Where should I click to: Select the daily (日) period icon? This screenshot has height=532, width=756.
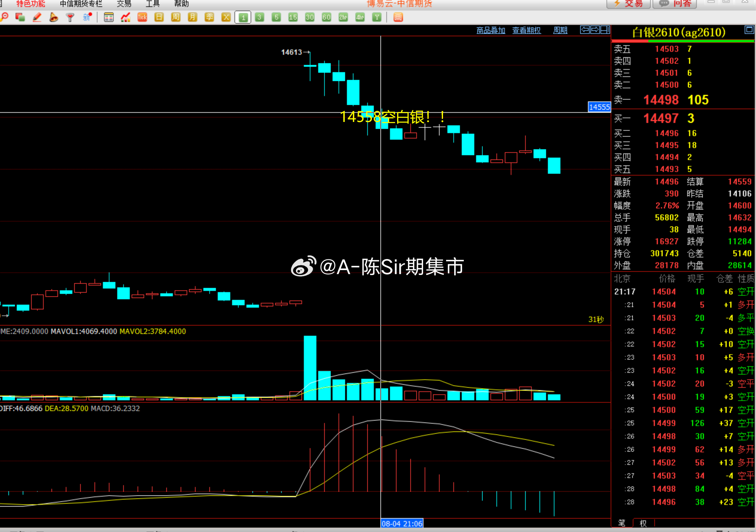[159, 17]
